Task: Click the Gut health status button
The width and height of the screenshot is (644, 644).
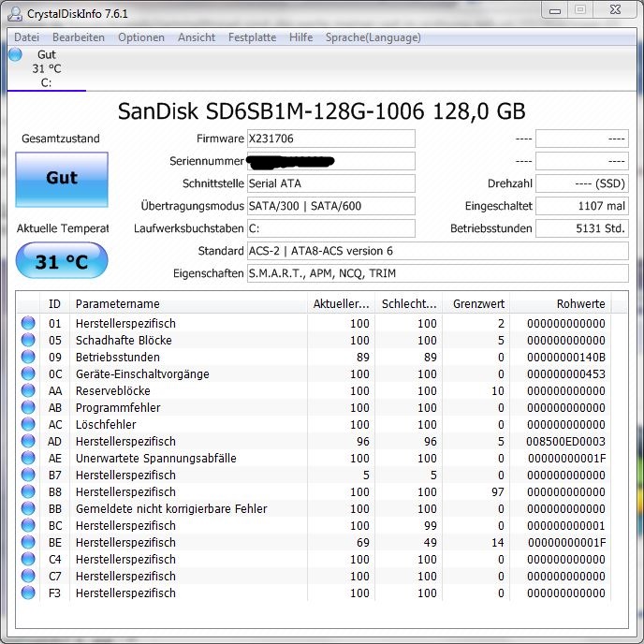Action: coord(62,180)
